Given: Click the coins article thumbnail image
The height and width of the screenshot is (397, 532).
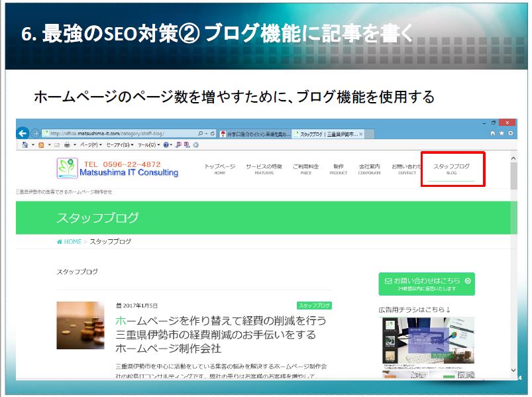Looking at the screenshot, I should coord(80,325).
